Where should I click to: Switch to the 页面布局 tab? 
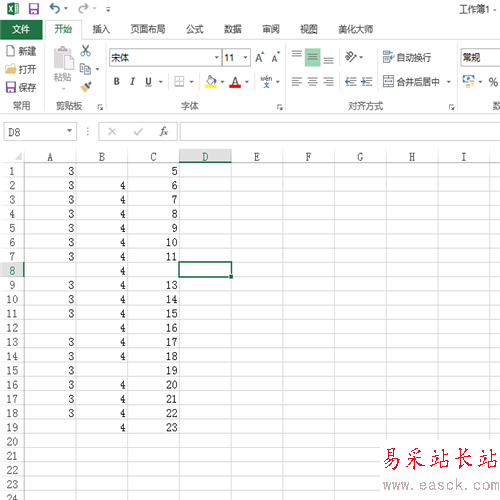pyautogui.click(x=148, y=29)
